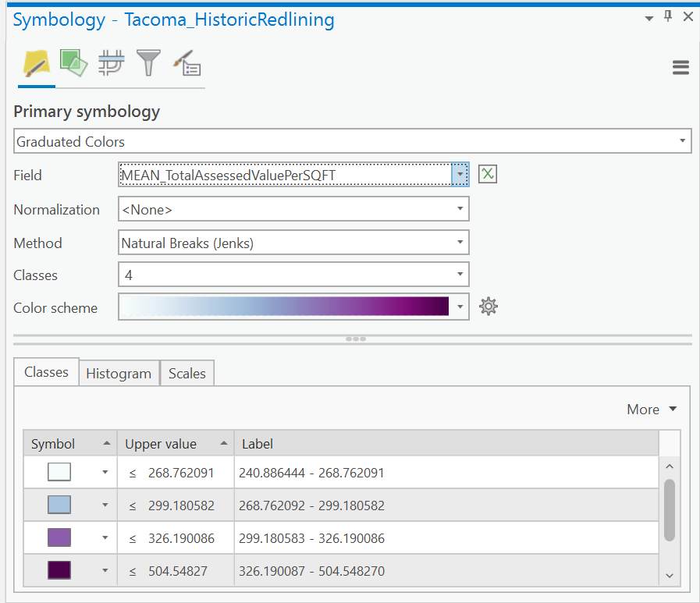Expand the Graduated Colors symbology dropdown

(x=352, y=141)
